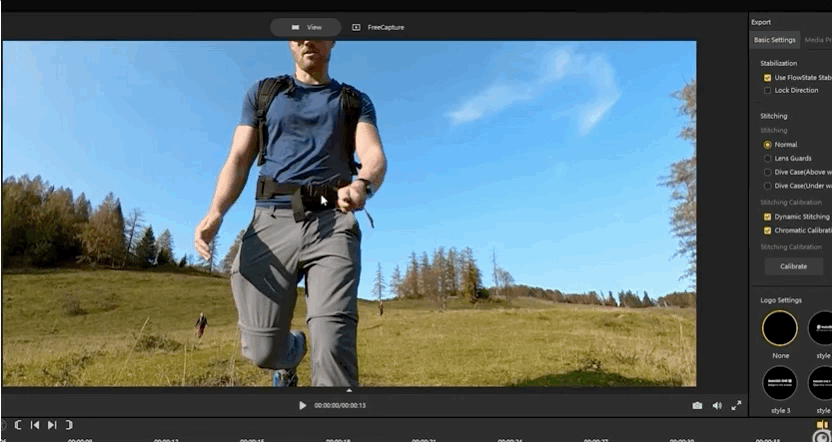Play the video preview
The width and height of the screenshot is (832, 442).
pyautogui.click(x=302, y=405)
